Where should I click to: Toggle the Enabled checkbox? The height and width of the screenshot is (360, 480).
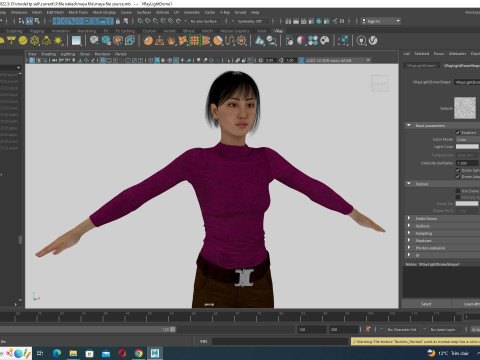[x=458, y=133]
